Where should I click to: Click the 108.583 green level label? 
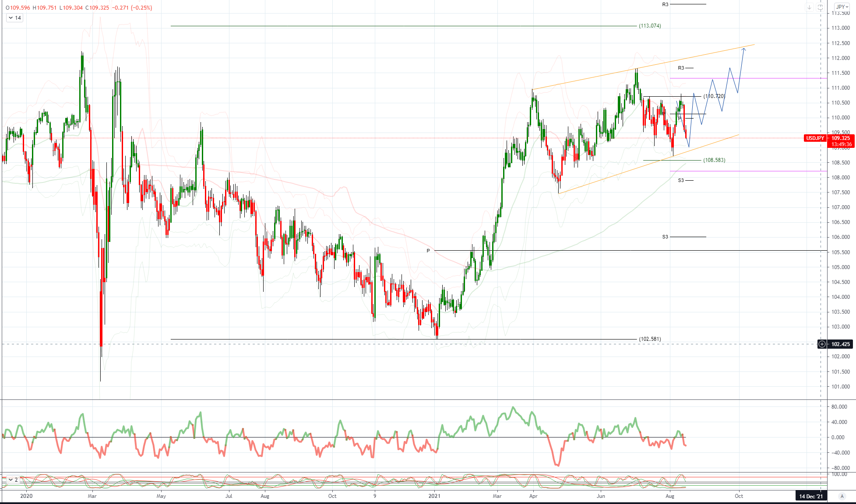point(714,160)
